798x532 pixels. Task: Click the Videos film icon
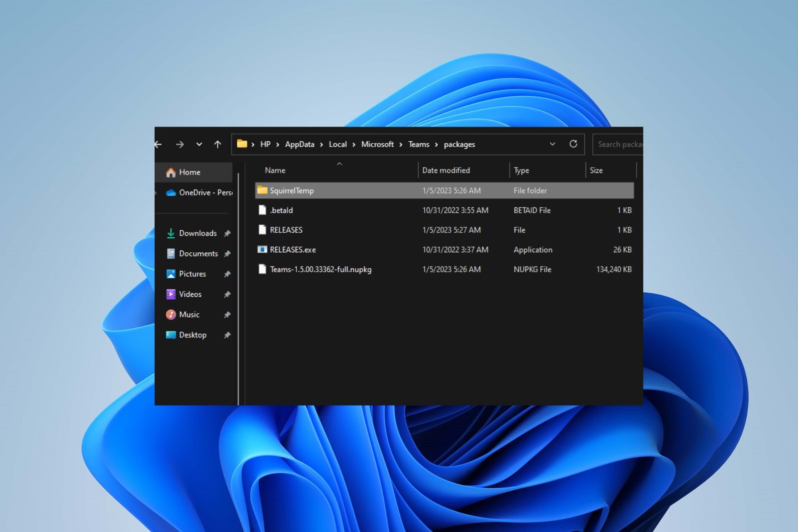coord(171,294)
